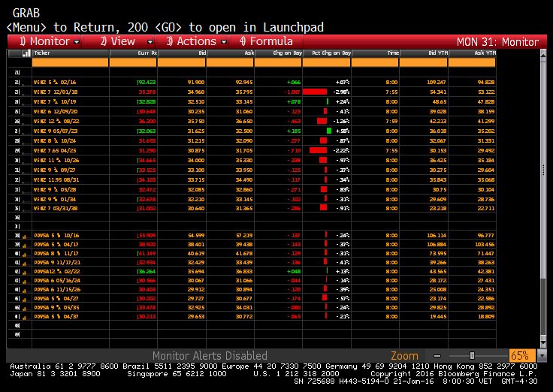
Task: Sort by Chg on Day column header
Action: (x=278, y=53)
